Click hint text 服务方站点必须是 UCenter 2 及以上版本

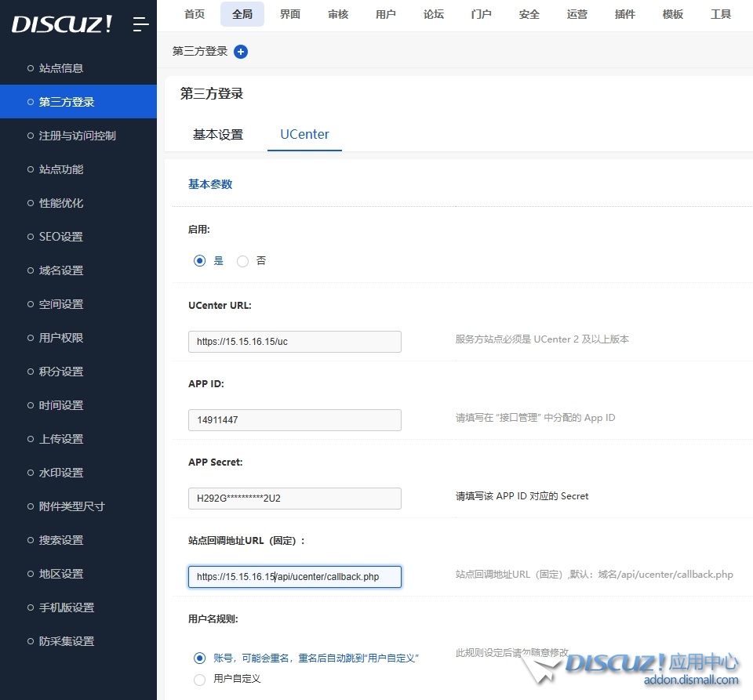542,339
